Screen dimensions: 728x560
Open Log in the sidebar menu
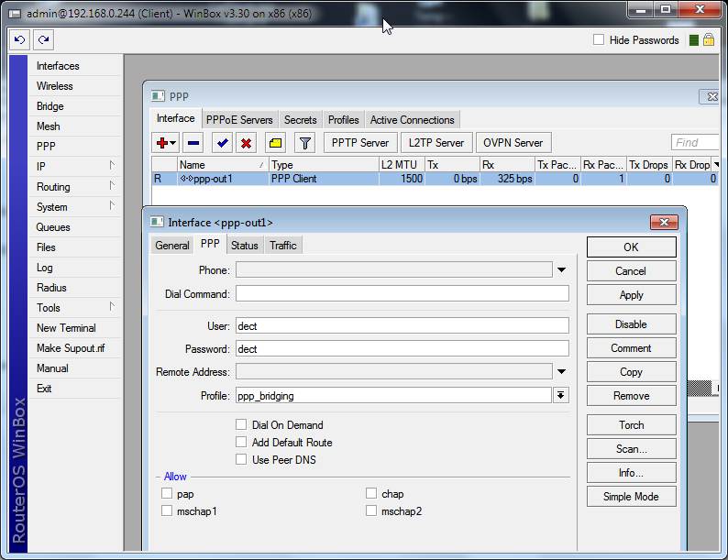74,268
